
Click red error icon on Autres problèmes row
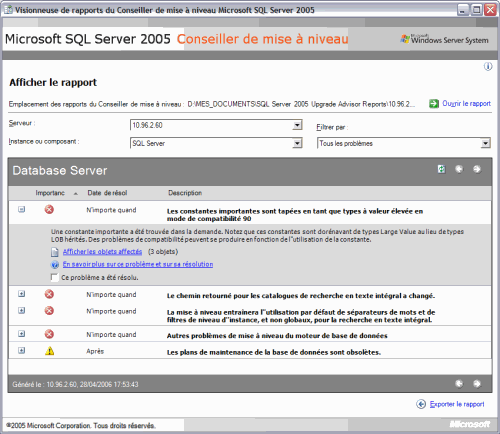[x=49, y=334]
